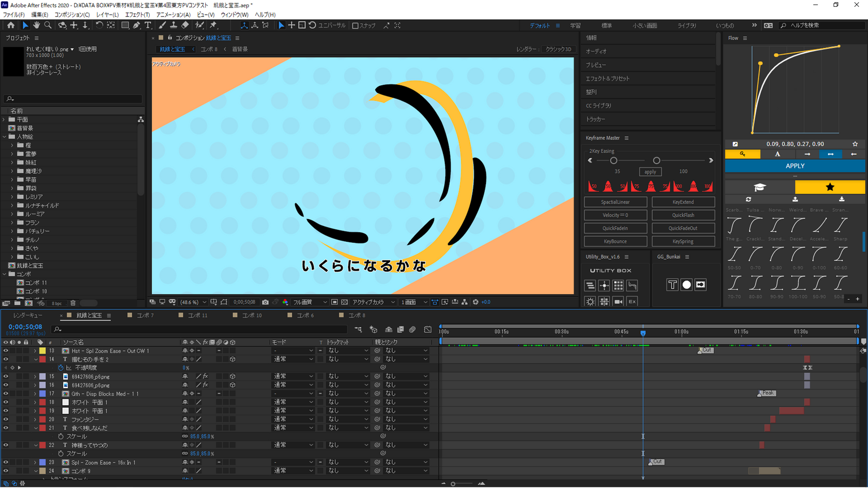The height and width of the screenshot is (488, 868).
Task: Select the Zoom magnifier tool
Action: tap(48, 25)
